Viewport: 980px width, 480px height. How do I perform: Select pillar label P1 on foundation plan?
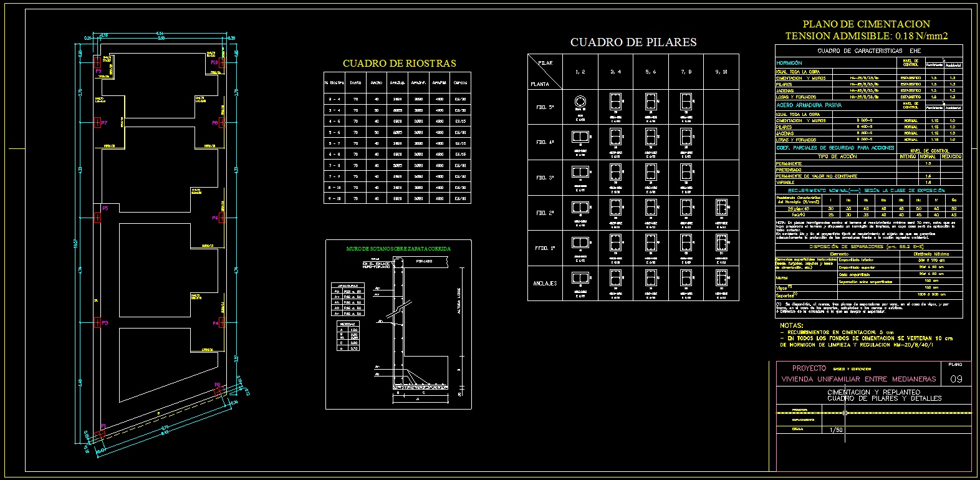coord(104,426)
